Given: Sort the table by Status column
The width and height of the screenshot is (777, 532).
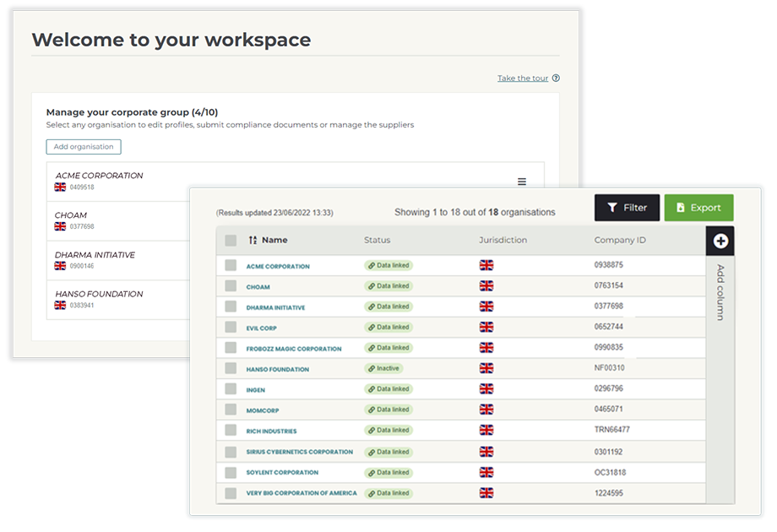Looking at the screenshot, I should coord(378,240).
